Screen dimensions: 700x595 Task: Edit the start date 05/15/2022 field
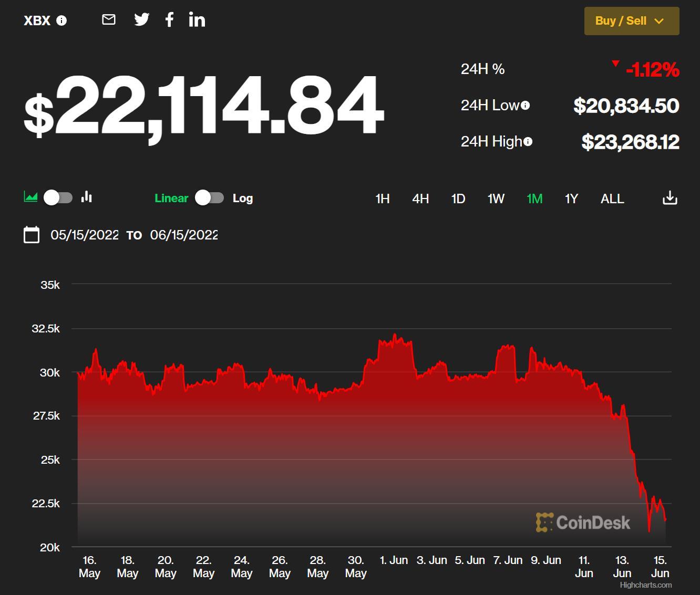coord(85,235)
